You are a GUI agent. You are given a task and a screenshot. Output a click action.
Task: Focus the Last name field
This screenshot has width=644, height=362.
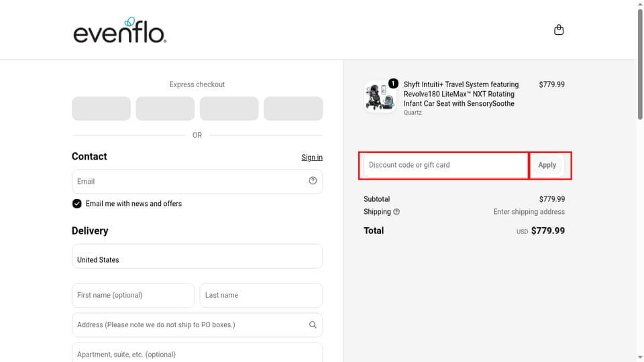[x=261, y=295]
